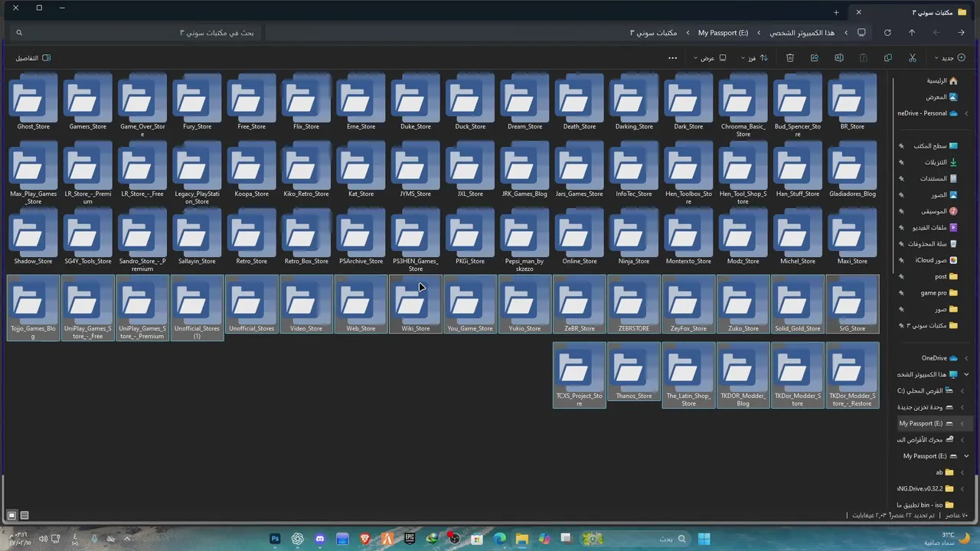Click the Up arrow navigation button

tap(912, 33)
